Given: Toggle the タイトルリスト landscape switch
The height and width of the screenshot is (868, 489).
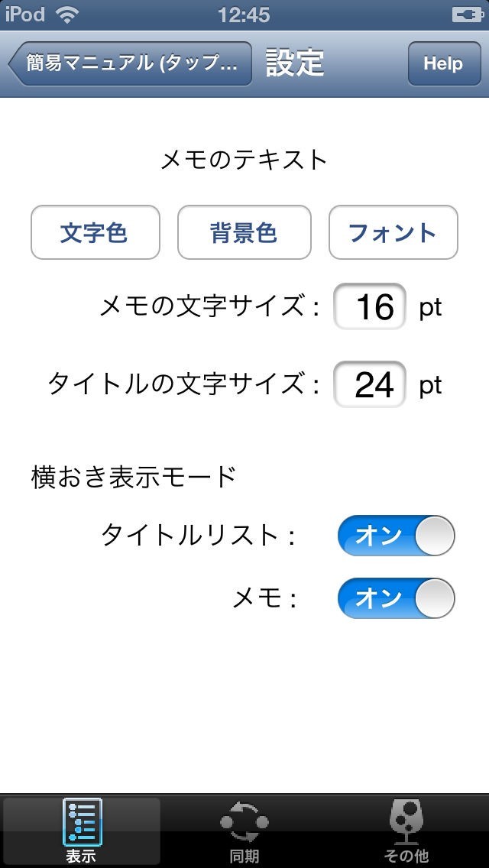Looking at the screenshot, I should 396,536.
